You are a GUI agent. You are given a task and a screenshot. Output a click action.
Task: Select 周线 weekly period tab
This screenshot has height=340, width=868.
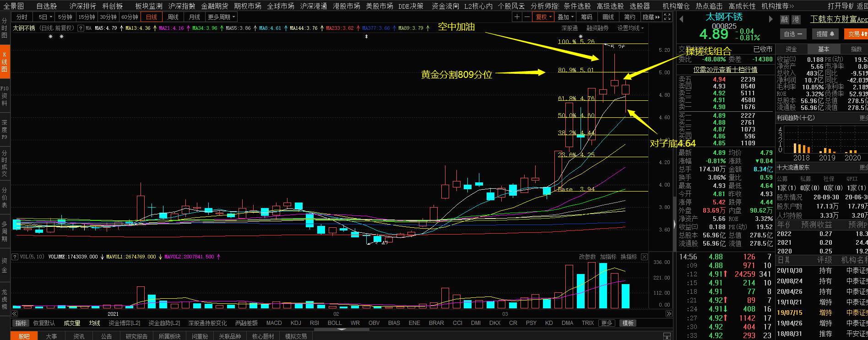point(173,17)
